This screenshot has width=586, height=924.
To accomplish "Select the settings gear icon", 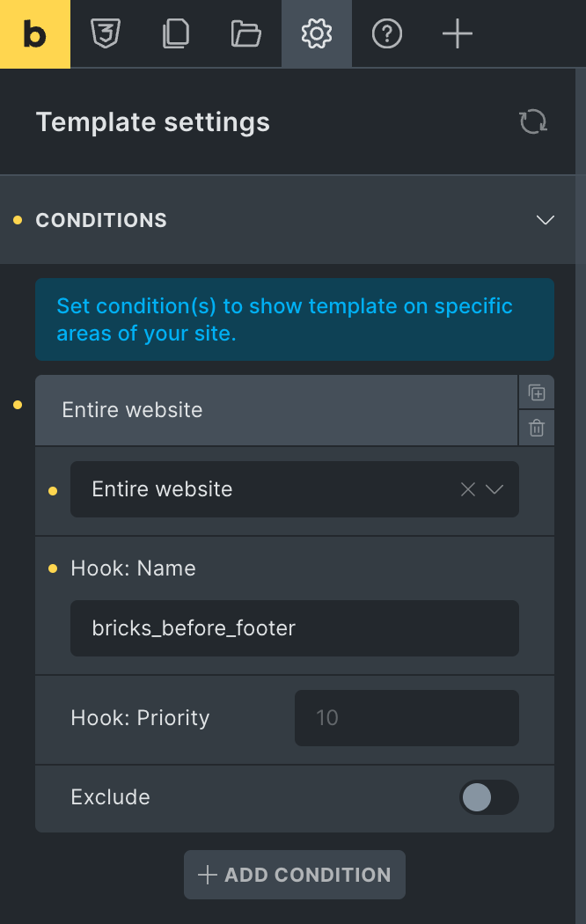I will click(317, 33).
